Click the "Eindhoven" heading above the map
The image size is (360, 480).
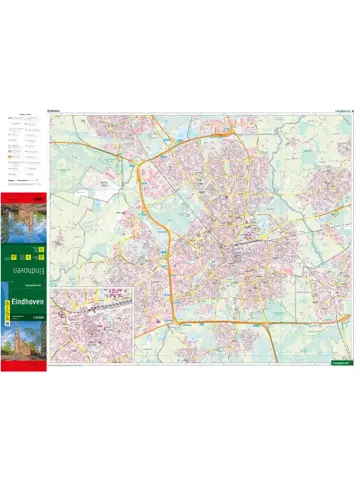tap(53, 111)
